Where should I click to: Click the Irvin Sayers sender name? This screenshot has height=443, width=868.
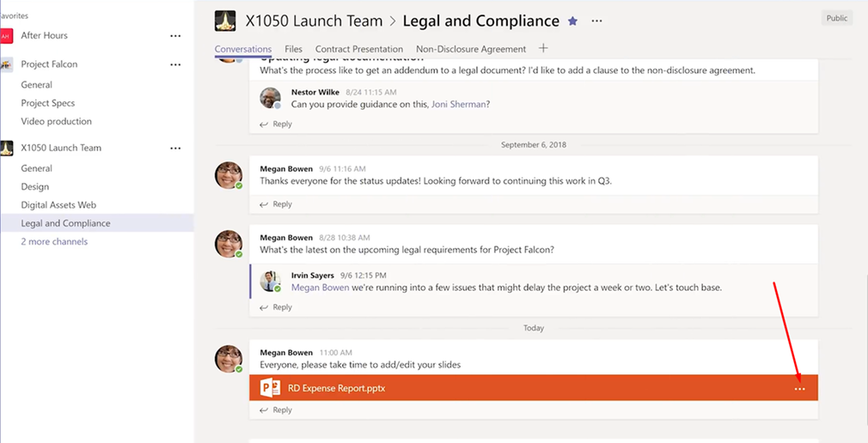click(x=314, y=275)
